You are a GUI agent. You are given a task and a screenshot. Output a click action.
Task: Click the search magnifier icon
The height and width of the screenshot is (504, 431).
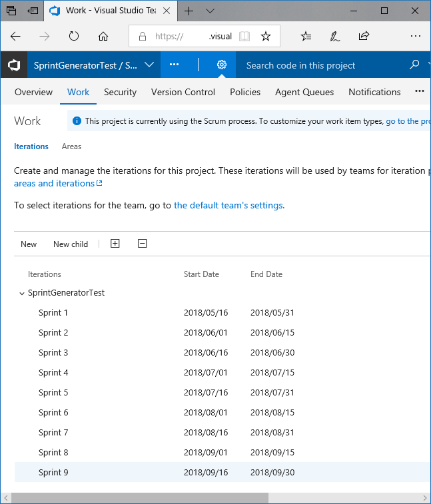tap(414, 65)
